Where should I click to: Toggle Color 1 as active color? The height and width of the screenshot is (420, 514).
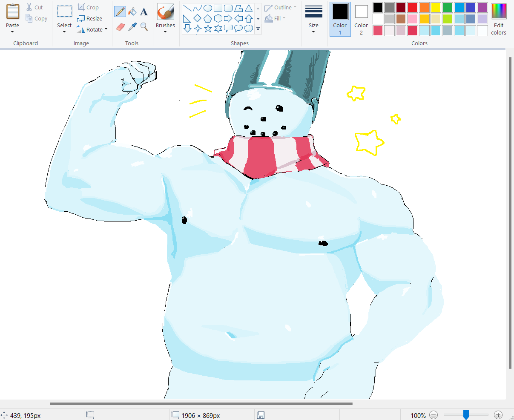point(340,19)
